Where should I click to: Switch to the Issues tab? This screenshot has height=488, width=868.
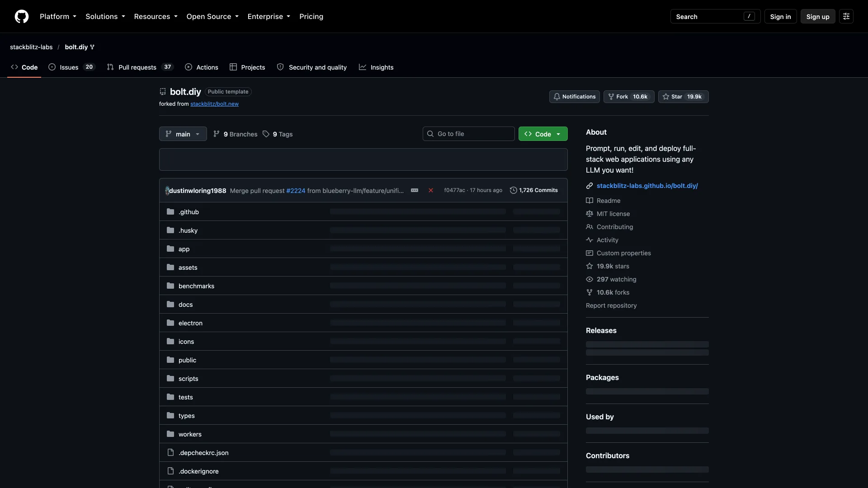[72, 67]
